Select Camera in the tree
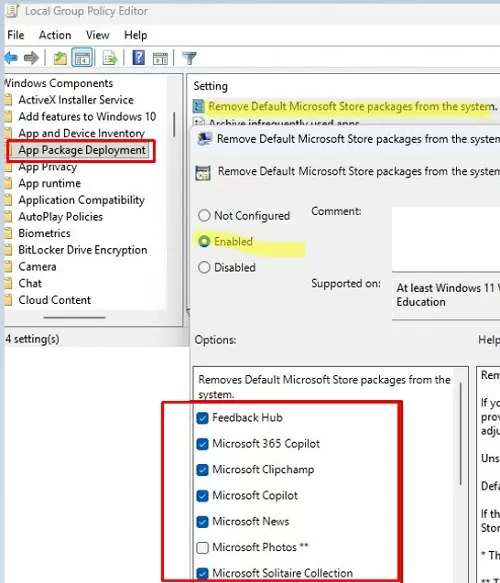The image size is (500, 583). [x=37, y=267]
